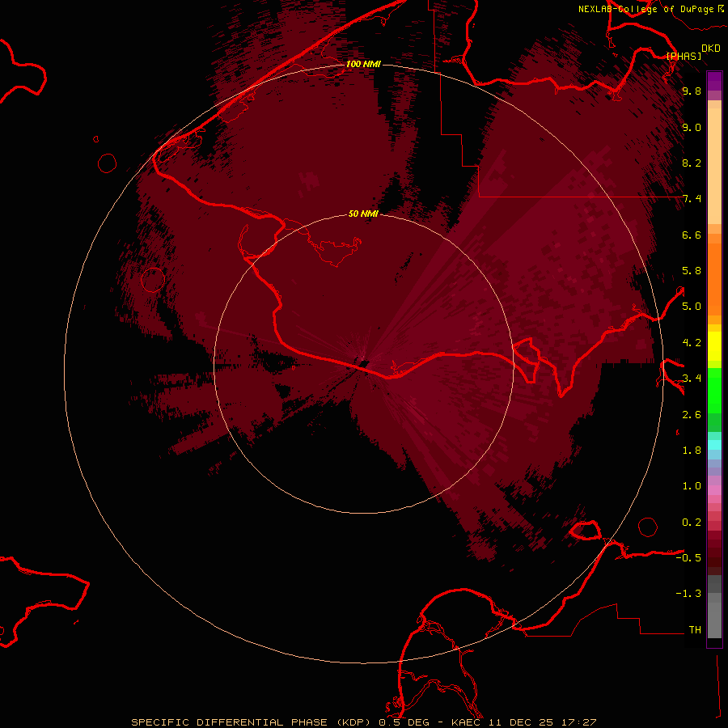Click the 4.2 value on the color scale
The width and height of the screenshot is (728, 728).
692,343
